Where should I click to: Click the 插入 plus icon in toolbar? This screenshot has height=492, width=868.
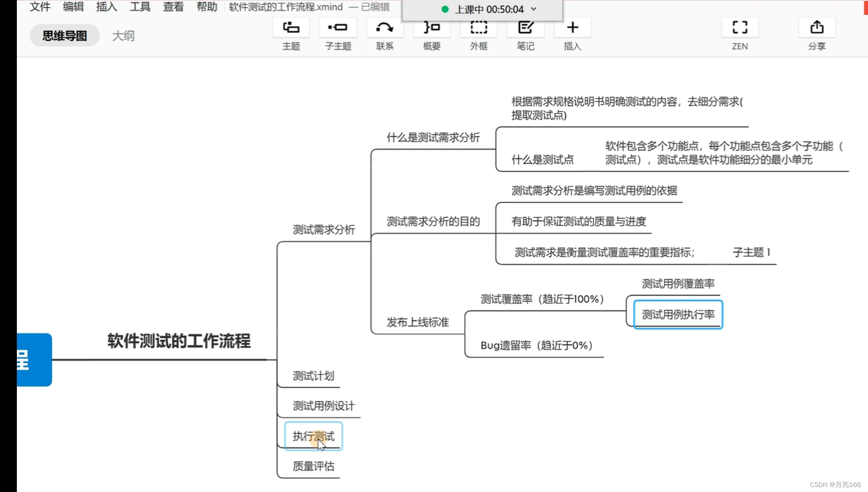point(572,27)
